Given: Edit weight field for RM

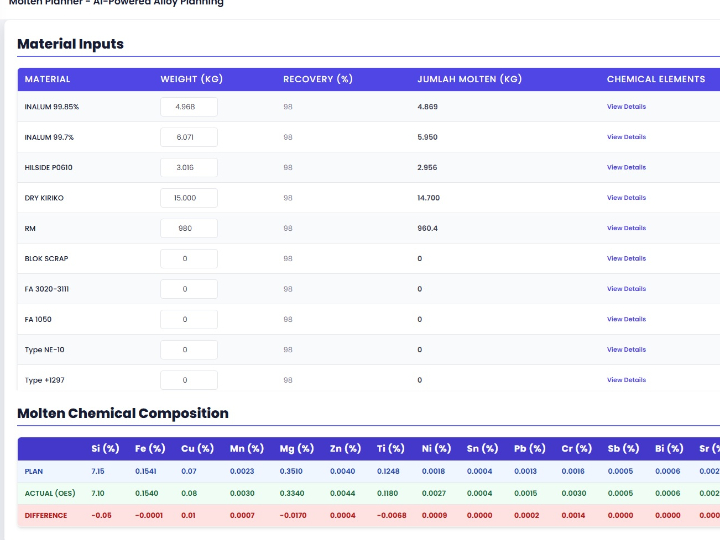Looking at the screenshot, I should tap(189, 228).
